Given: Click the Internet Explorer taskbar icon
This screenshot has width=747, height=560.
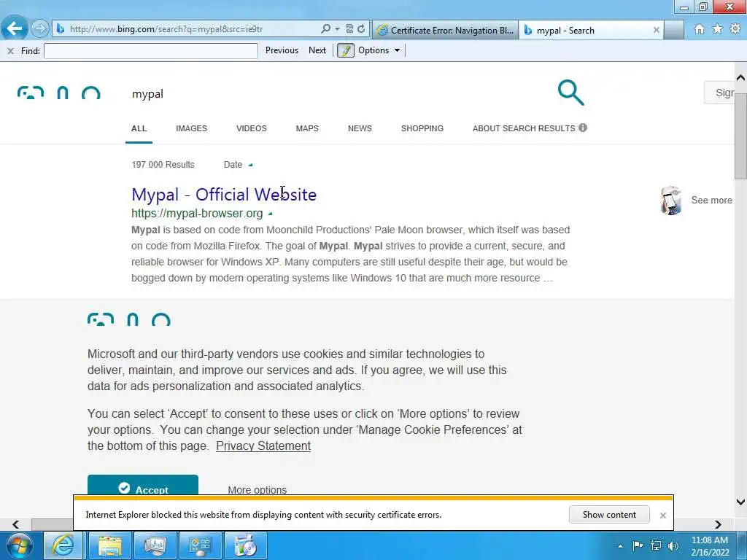Looking at the screenshot, I should point(63,545).
